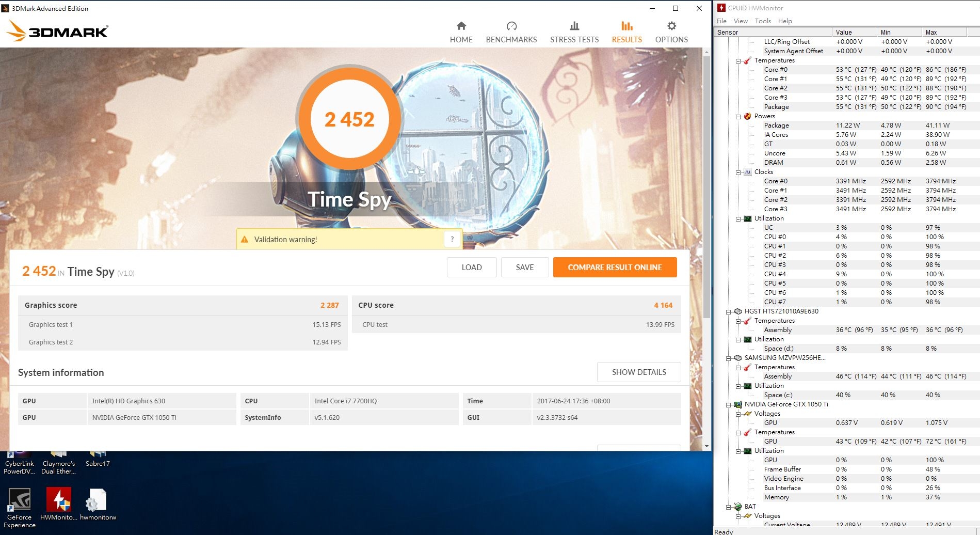
Task: Click the HWMonitor desktop shortcut
Action: [x=59, y=504]
